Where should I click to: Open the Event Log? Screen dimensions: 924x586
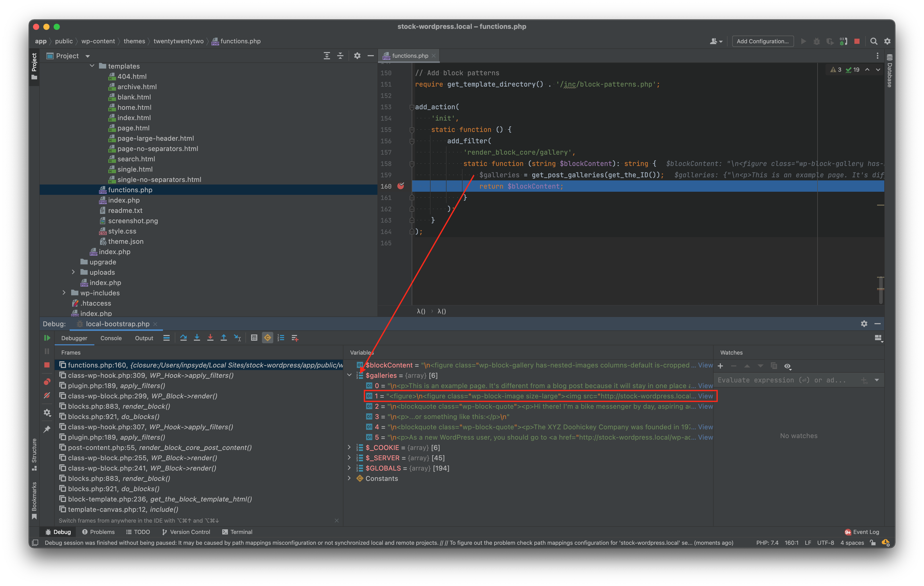click(862, 532)
